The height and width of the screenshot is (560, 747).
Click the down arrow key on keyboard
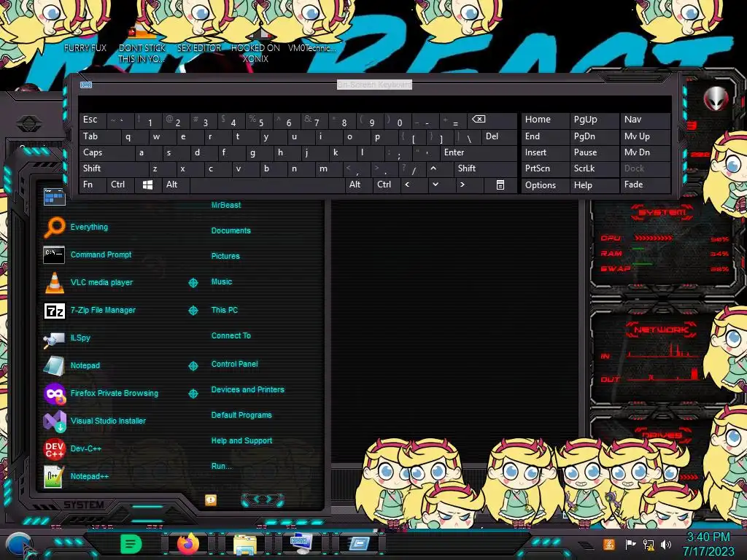coord(436,184)
